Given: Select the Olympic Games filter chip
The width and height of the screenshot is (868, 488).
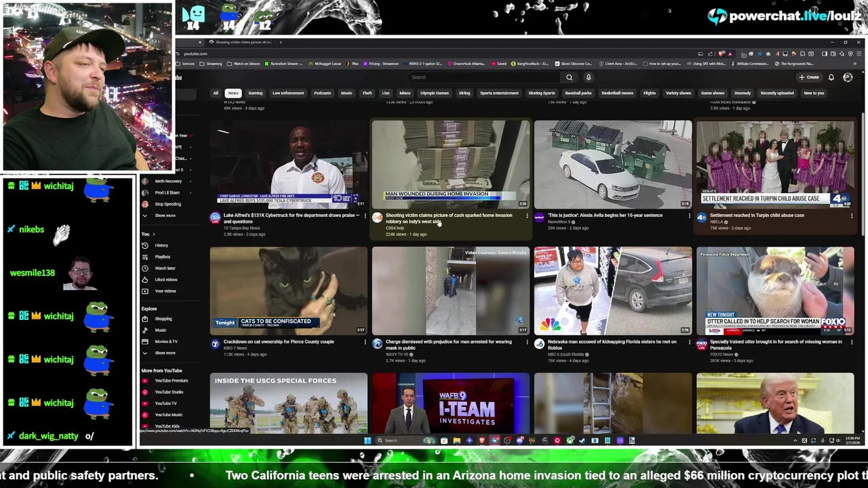Looking at the screenshot, I should tap(435, 93).
